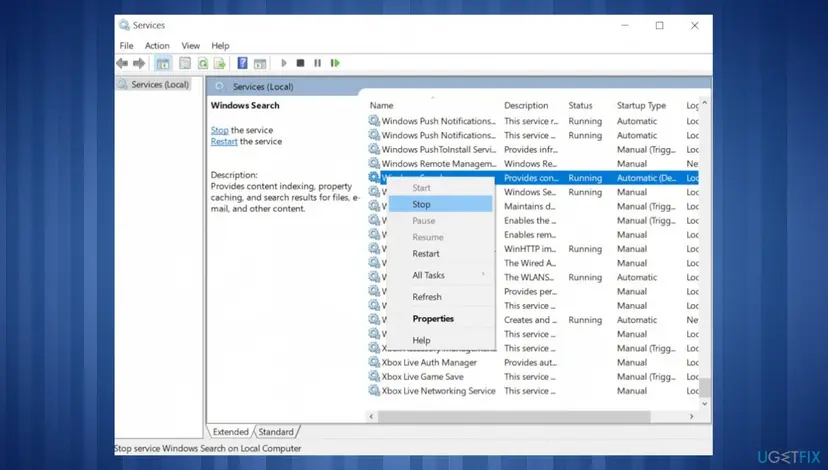Click the Properties sheet toolbar icon

coord(184,63)
